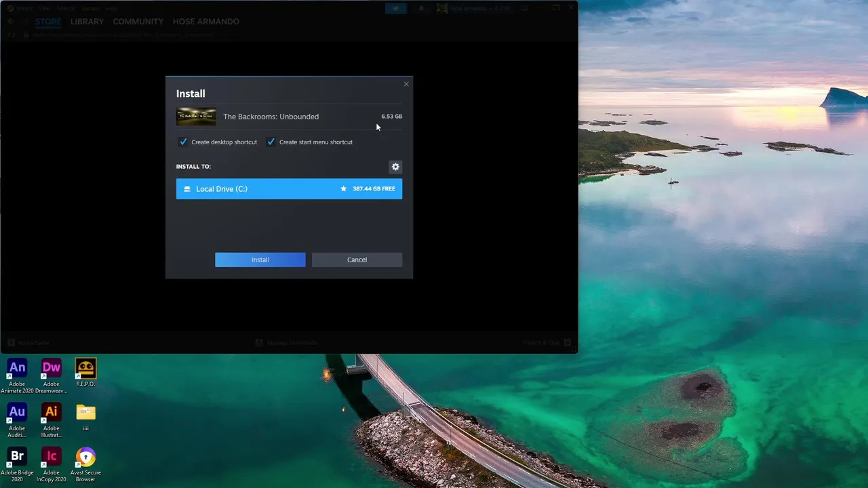The image size is (868, 488).
Task: Open Friends & Chat in Steam footer
Action: tap(547, 343)
